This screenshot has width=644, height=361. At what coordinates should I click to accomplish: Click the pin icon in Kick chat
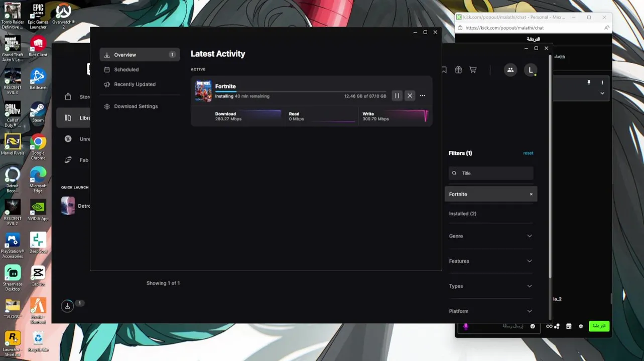click(x=589, y=83)
